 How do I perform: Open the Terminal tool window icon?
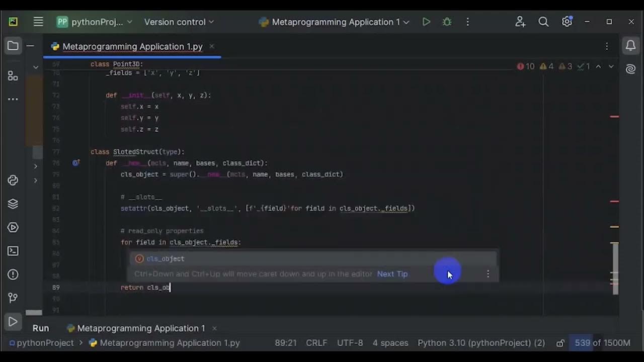coord(13,251)
